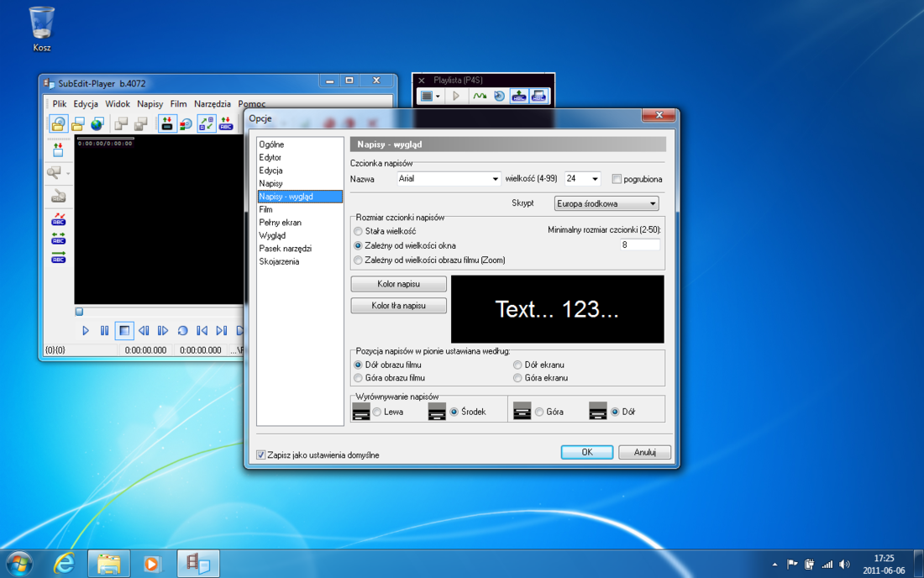Open the Edycja menu
Image resolution: width=924 pixels, height=578 pixels.
click(86, 103)
